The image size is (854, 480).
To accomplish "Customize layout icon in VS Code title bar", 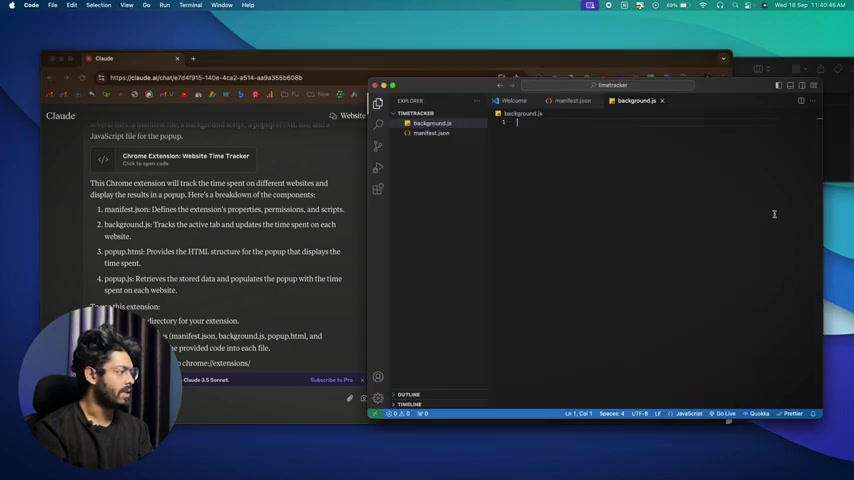I will [x=814, y=86].
